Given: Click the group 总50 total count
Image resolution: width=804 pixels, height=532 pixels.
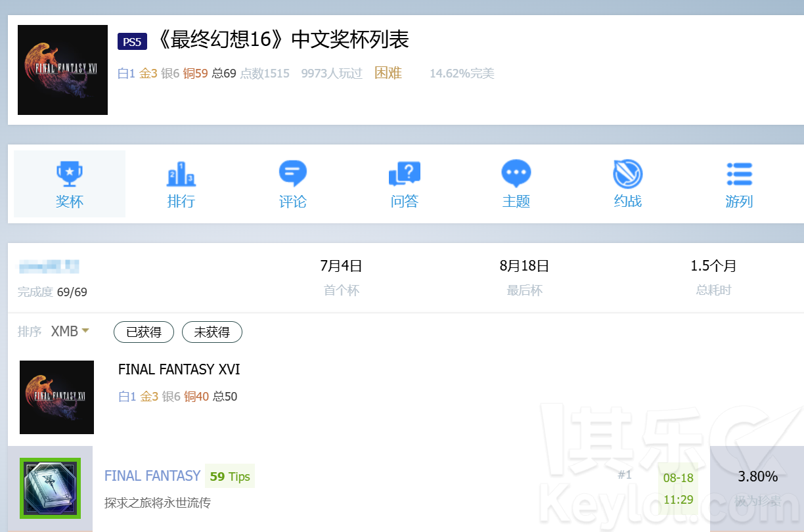Looking at the screenshot, I should (225, 397).
